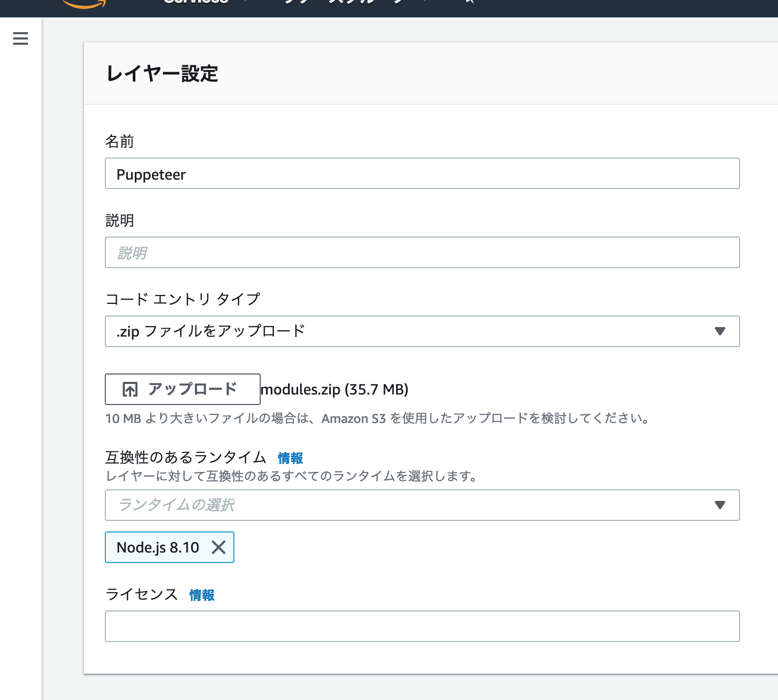Click the レイヤー設定 panel heading
The width and height of the screenshot is (778, 700).
162,74
